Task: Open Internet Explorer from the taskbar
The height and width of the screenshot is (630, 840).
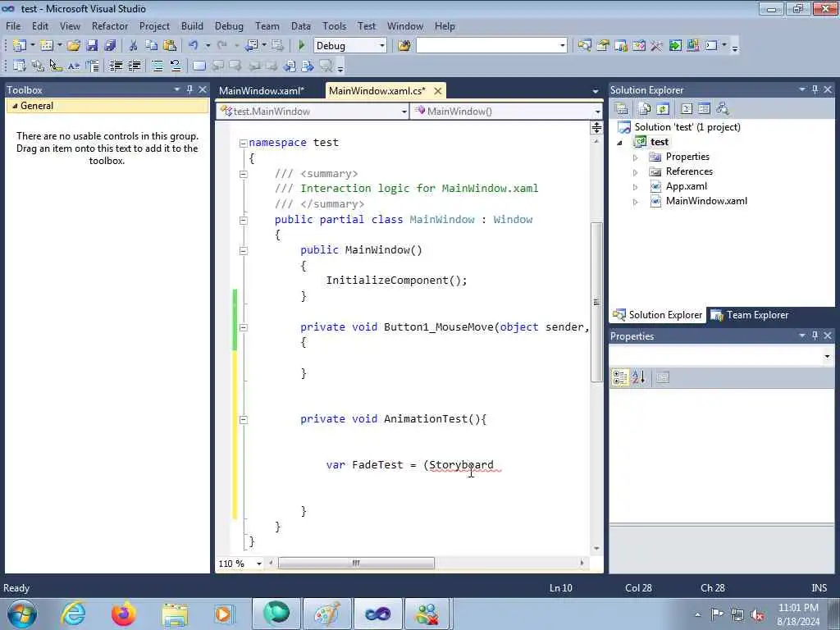Action: 73,614
